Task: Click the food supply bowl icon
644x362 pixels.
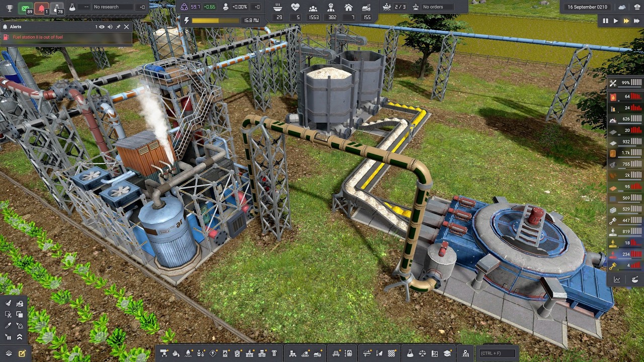Action: point(278,7)
